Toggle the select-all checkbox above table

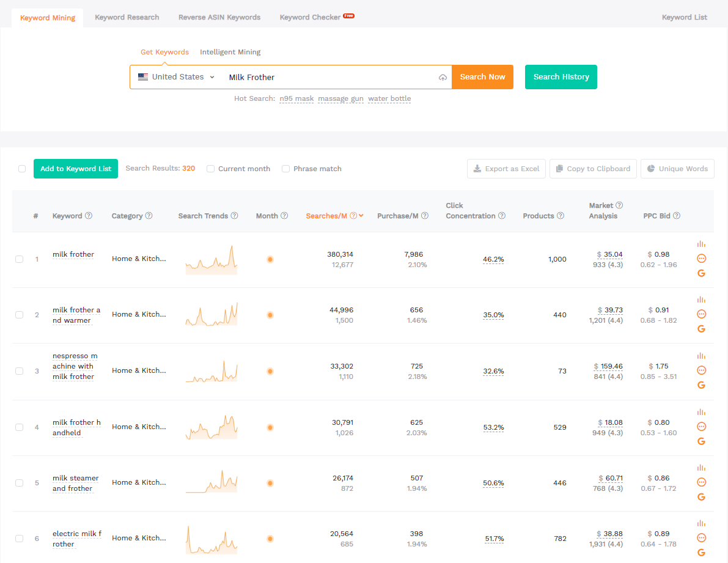click(22, 169)
